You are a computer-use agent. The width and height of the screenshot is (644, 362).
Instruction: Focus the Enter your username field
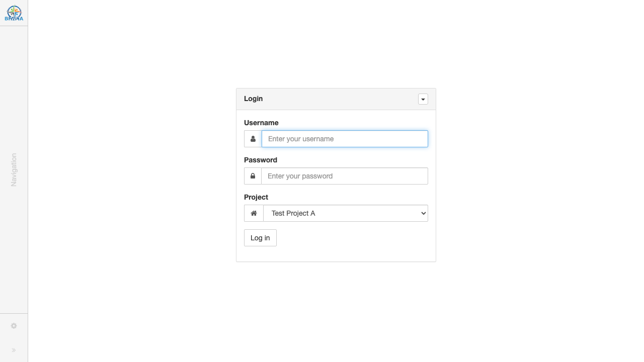(x=345, y=139)
